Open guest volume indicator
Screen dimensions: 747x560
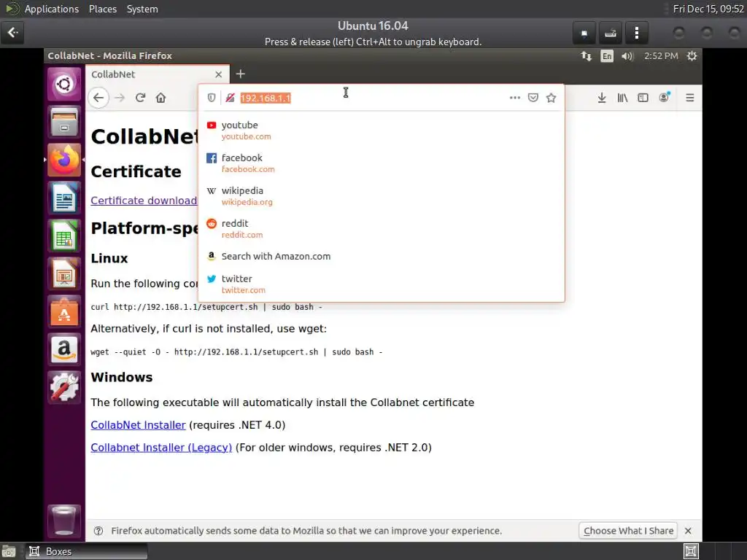(x=627, y=56)
